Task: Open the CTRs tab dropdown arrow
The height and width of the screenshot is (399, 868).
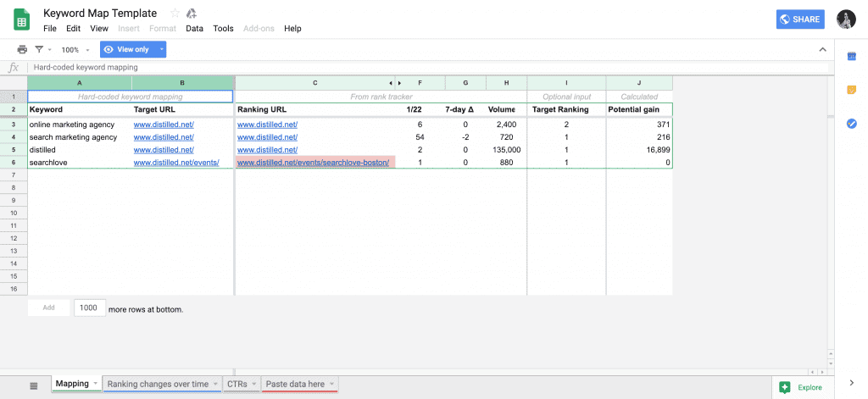Action: (254, 384)
